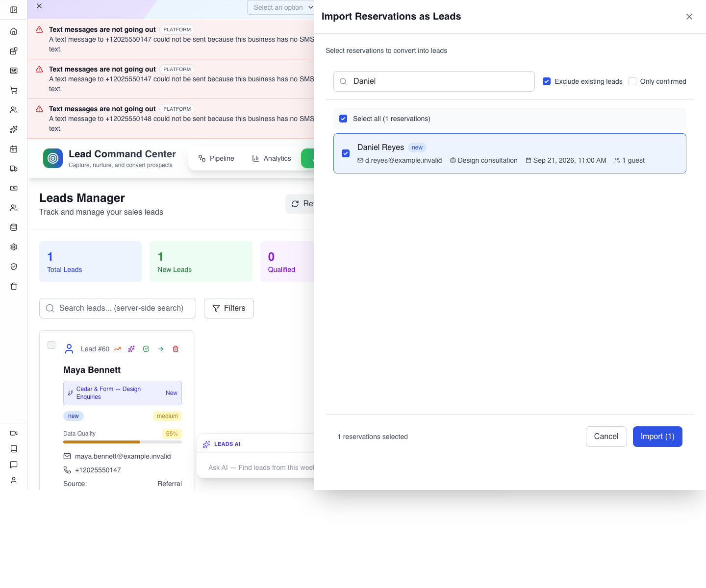Enable the Only confirmed checkbox
706x588 pixels.
[632, 81]
